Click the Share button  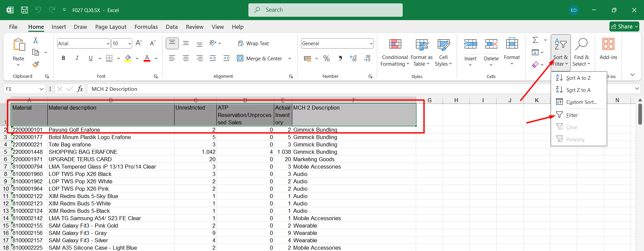tap(624, 26)
